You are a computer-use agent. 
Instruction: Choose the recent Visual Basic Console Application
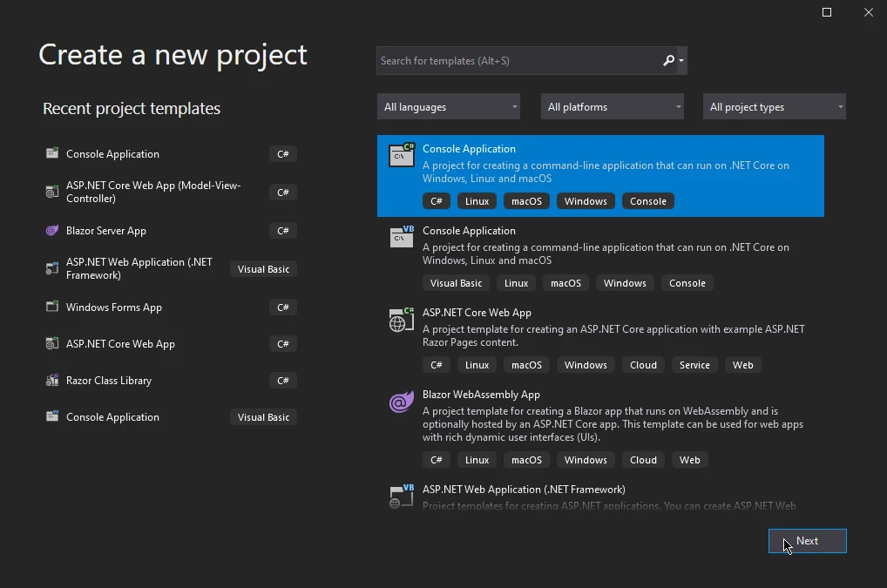pyautogui.click(x=113, y=417)
